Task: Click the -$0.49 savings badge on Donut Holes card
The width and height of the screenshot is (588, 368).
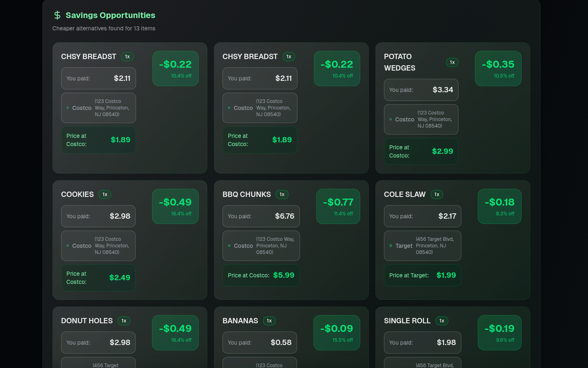Action: pyautogui.click(x=175, y=333)
